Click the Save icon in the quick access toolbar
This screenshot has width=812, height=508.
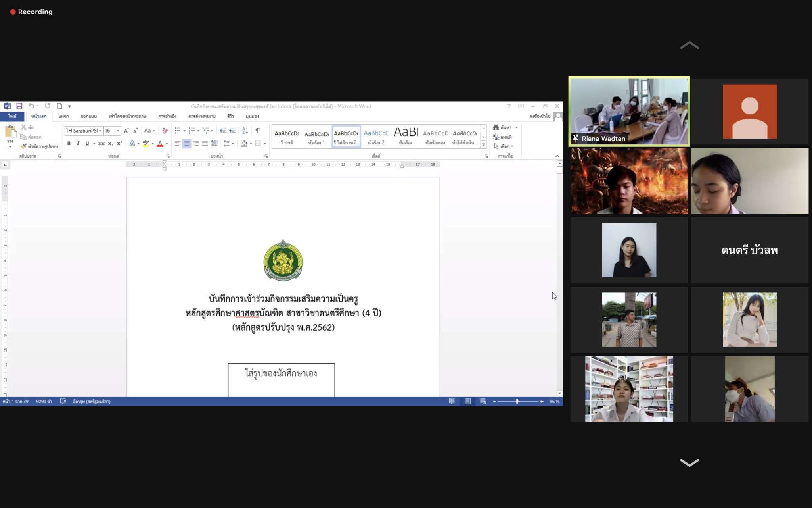[19, 106]
